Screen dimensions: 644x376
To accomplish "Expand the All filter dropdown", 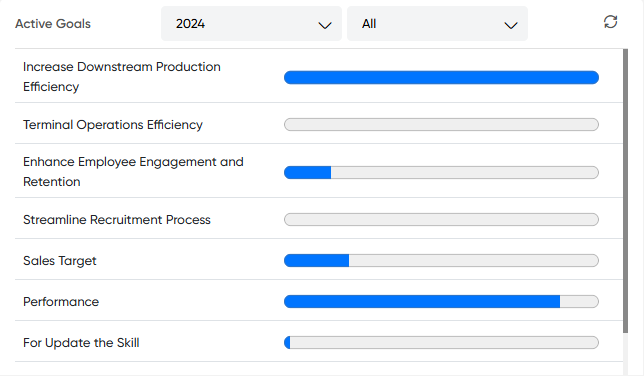I will [x=437, y=23].
